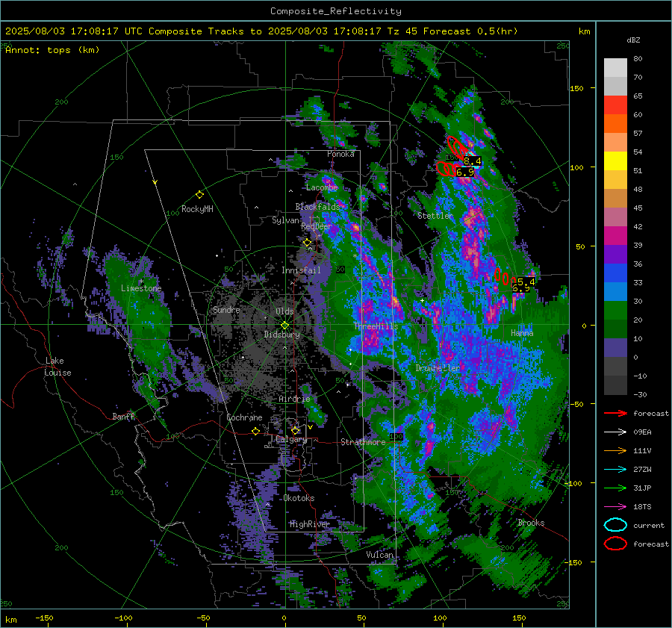This screenshot has width=672, height=628.
Task: Click the green 31JP arrow in legend
Action: [x=615, y=488]
